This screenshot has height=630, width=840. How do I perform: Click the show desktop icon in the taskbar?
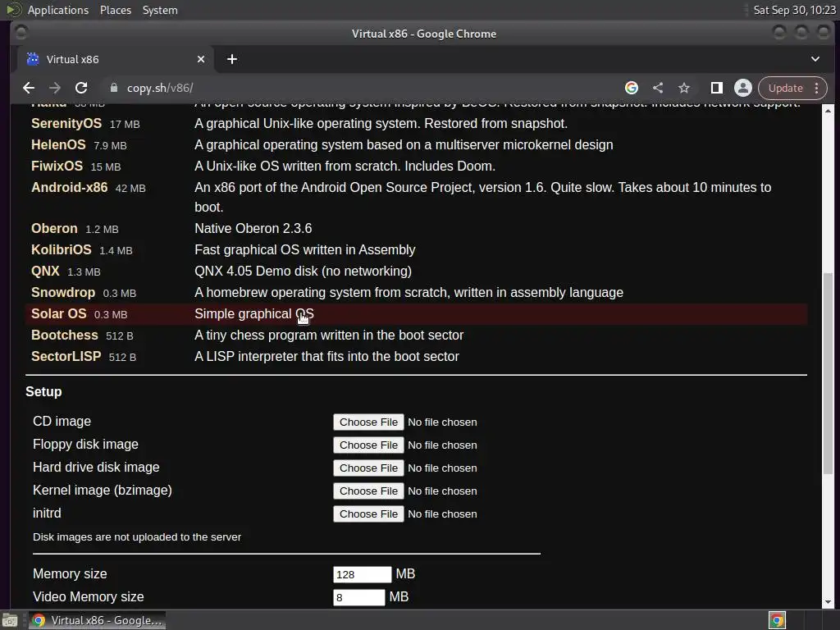(x=10, y=620)
